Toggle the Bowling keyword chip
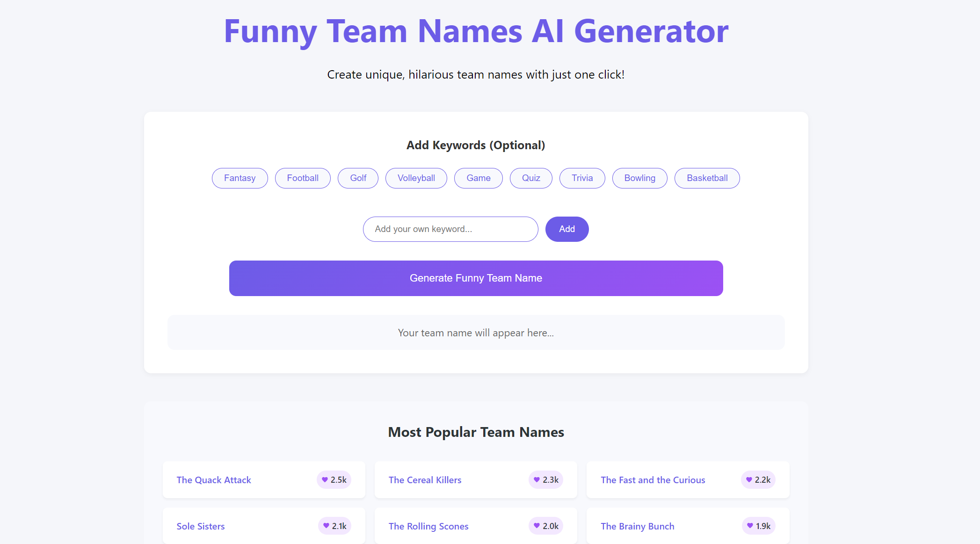This screenshot has height=544, width=980. coord(639,178)
